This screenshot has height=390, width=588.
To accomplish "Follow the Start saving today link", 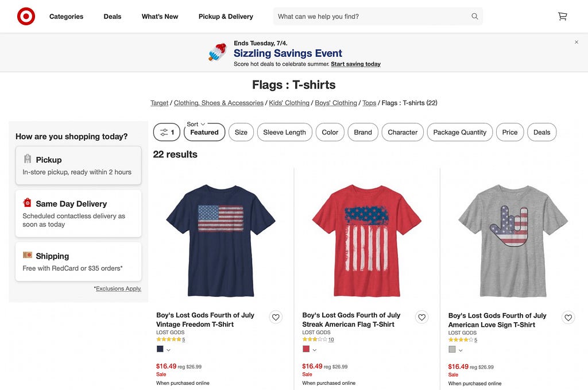I will coord(355,64).
